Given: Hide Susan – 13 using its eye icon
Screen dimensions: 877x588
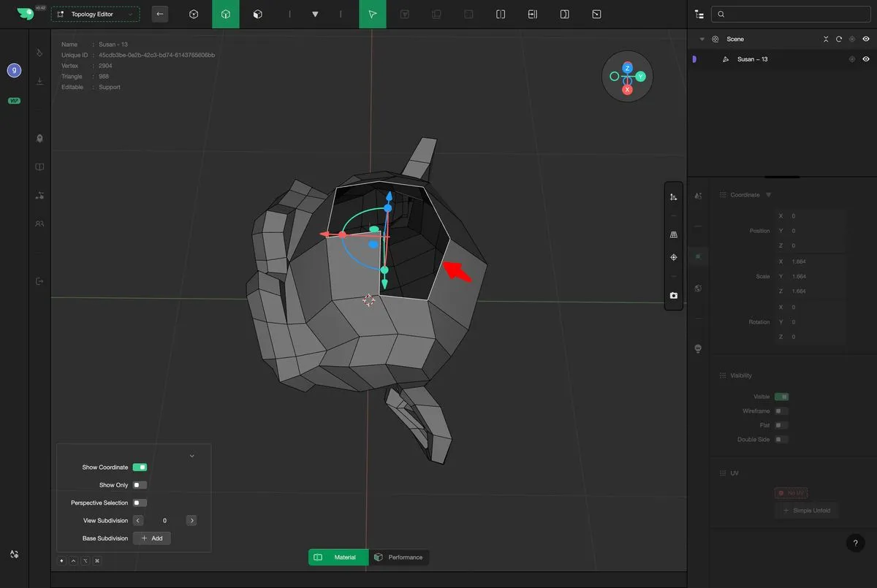Looking at the screenshot, I should point(866,59).
